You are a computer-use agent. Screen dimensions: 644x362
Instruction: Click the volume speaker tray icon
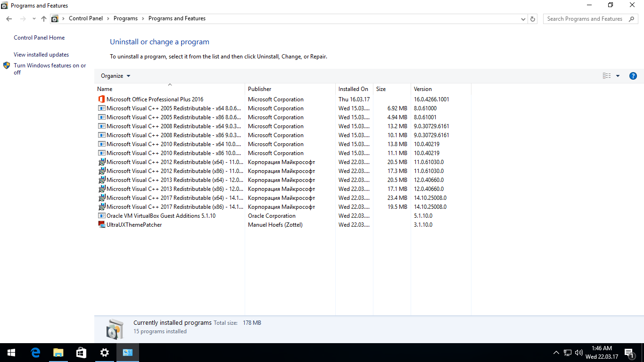tap(578, 353)
